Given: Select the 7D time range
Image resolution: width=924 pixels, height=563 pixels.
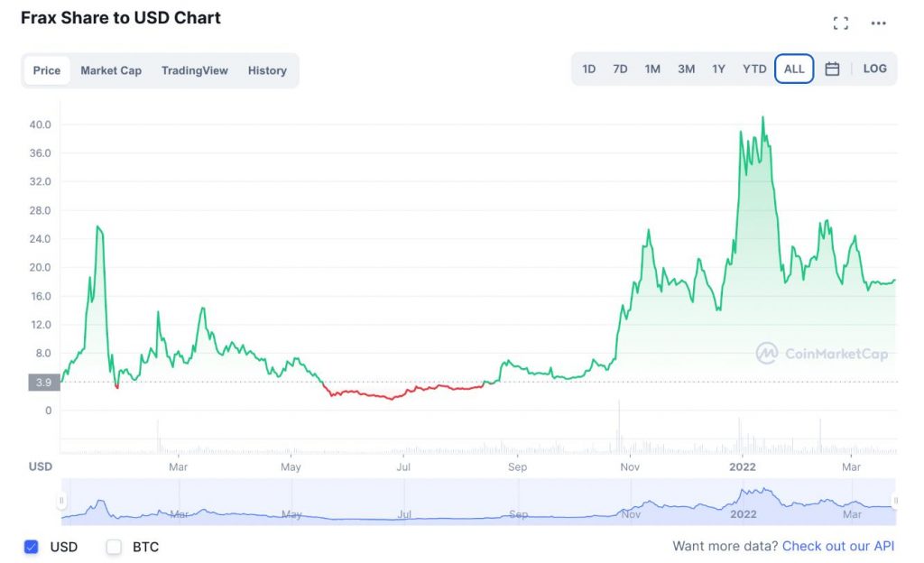Looking at the screenshot, I should coord(620,69).
